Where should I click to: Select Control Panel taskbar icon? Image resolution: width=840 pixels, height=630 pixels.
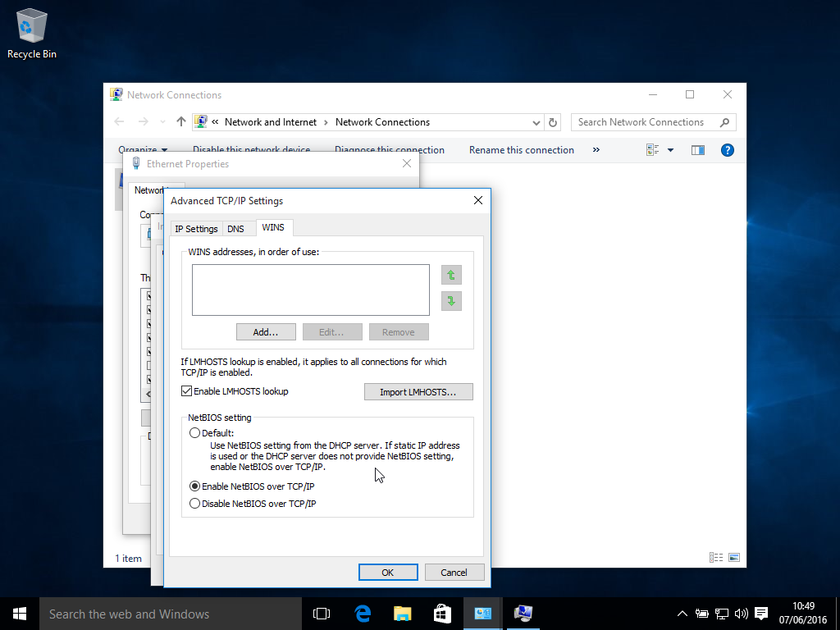coord(482,614)
